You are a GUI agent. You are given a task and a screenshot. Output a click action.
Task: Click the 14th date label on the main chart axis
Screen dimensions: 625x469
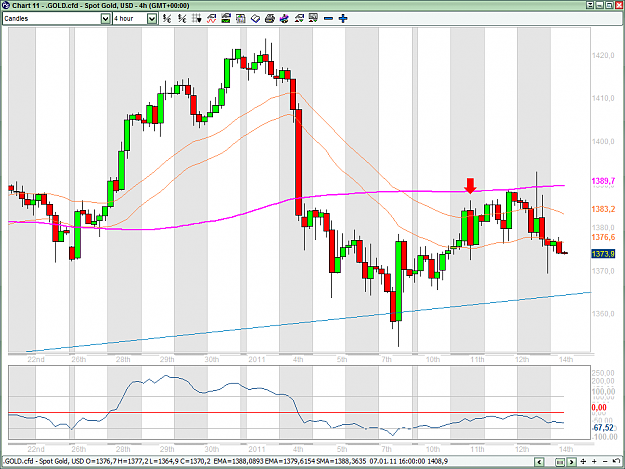point(566,359)
